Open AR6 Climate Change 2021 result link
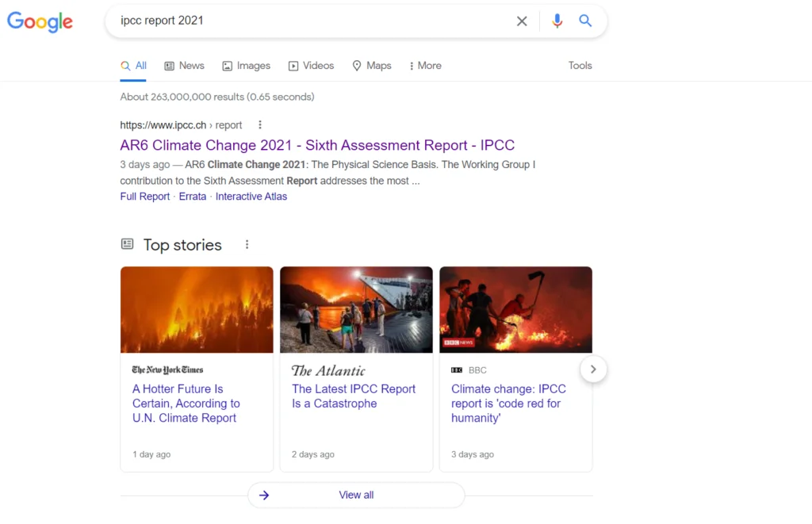812x524 pixels. click(x=317, y=145)
